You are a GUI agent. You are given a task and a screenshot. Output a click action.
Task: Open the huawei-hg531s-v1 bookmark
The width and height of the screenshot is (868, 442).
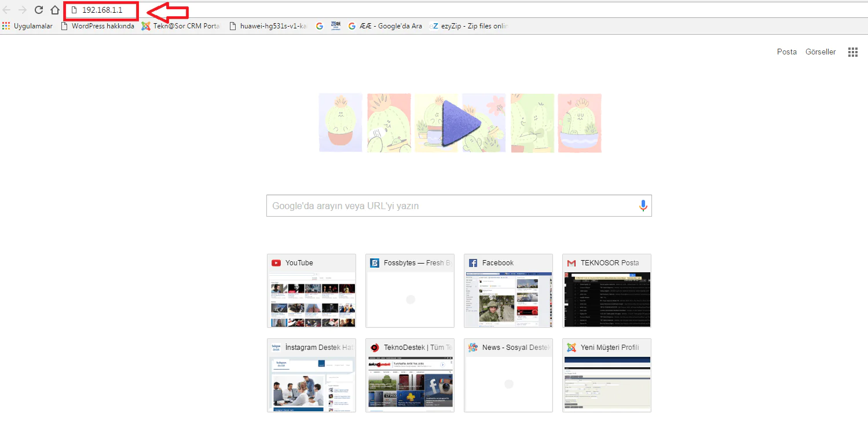pos(268,26)
